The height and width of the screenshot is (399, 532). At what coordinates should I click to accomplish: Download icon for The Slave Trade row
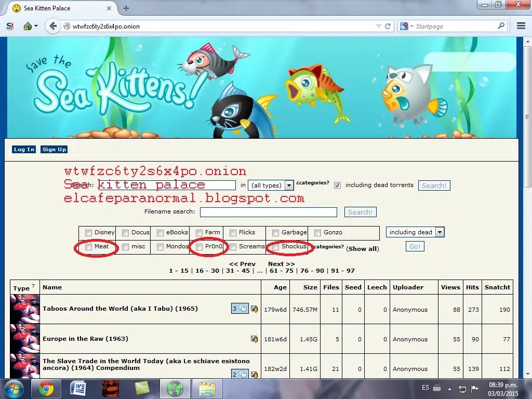(254, 374)
